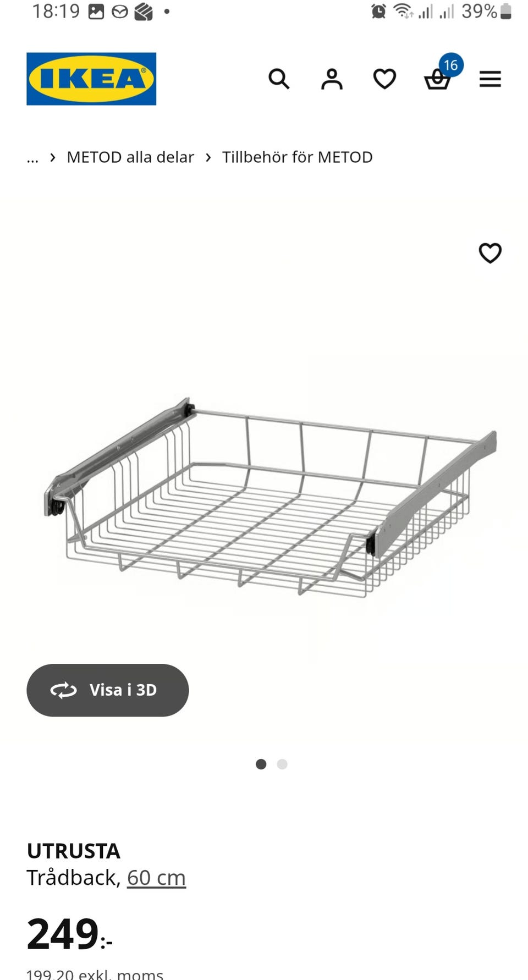Expand the breadcrumb ellipsis
The image size is (528, 980).
coord(32,158)
